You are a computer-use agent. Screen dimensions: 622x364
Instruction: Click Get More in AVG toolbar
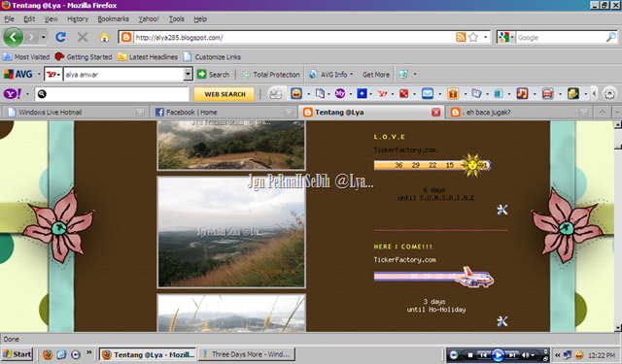coord(376,75)
